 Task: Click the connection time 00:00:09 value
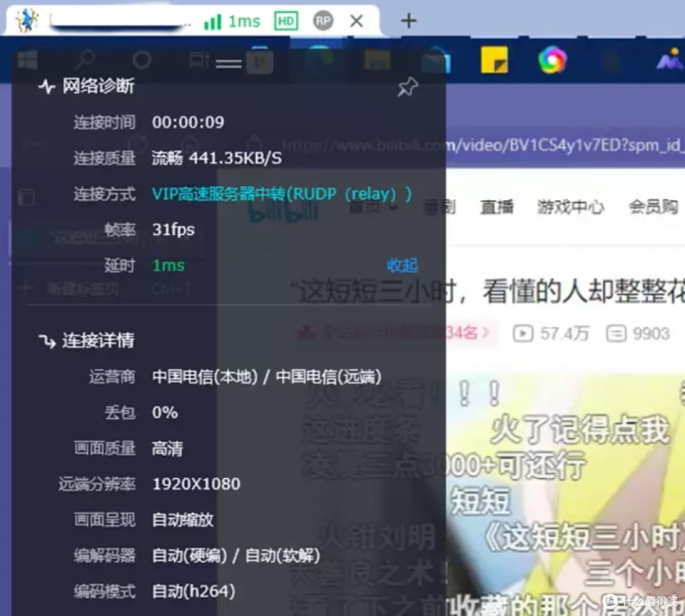tap(188, 122)
